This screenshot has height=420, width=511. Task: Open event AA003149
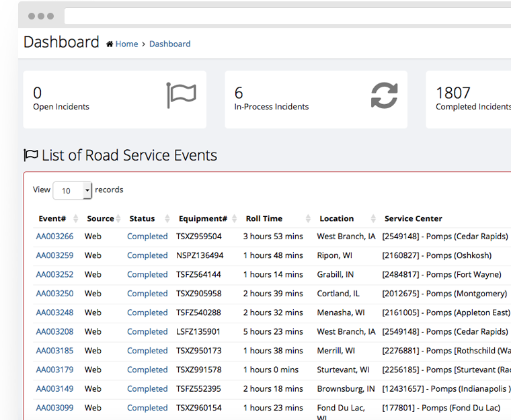pos(54,388)
